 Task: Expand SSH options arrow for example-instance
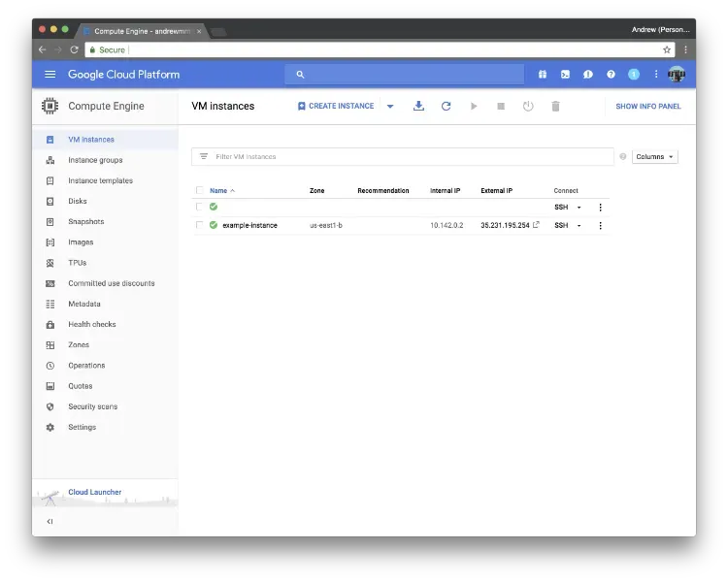click(x=579, y=225)
